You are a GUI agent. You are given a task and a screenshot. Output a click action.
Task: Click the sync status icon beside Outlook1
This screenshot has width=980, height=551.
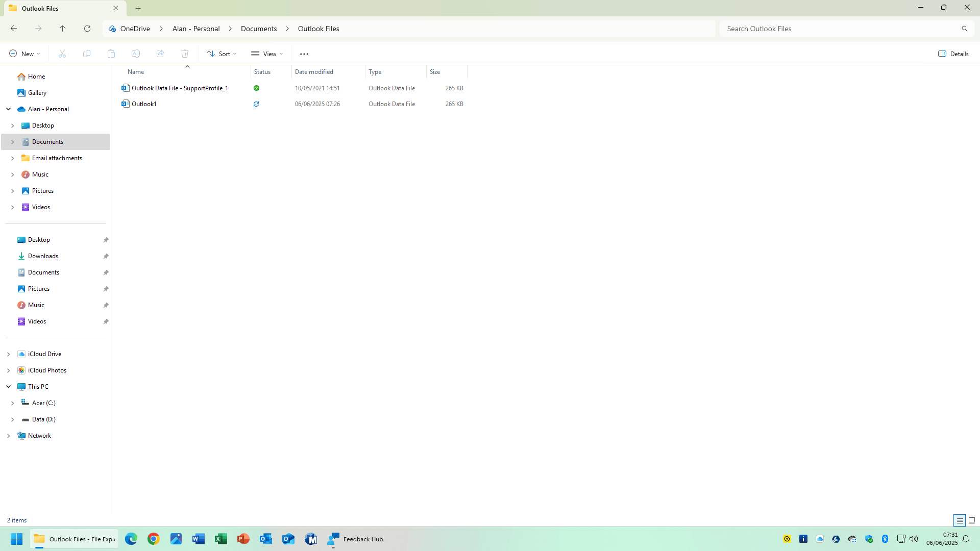[x=256, y=104]
